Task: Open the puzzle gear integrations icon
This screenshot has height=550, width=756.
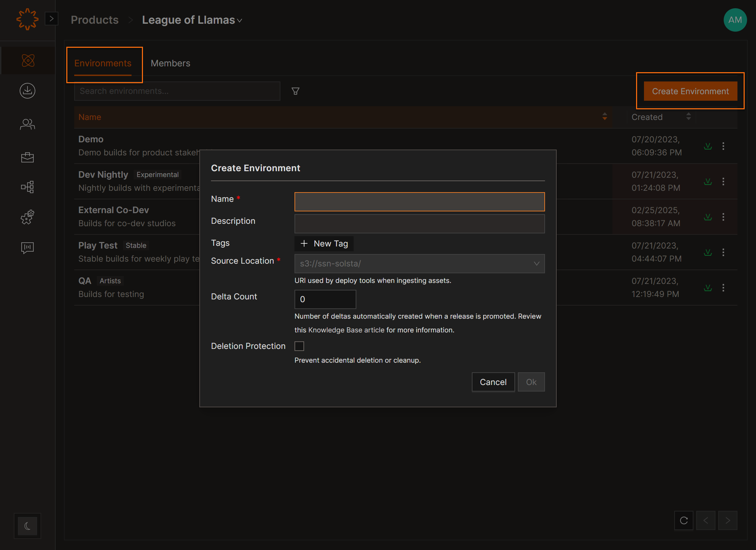Action: (x=27, y=217)
